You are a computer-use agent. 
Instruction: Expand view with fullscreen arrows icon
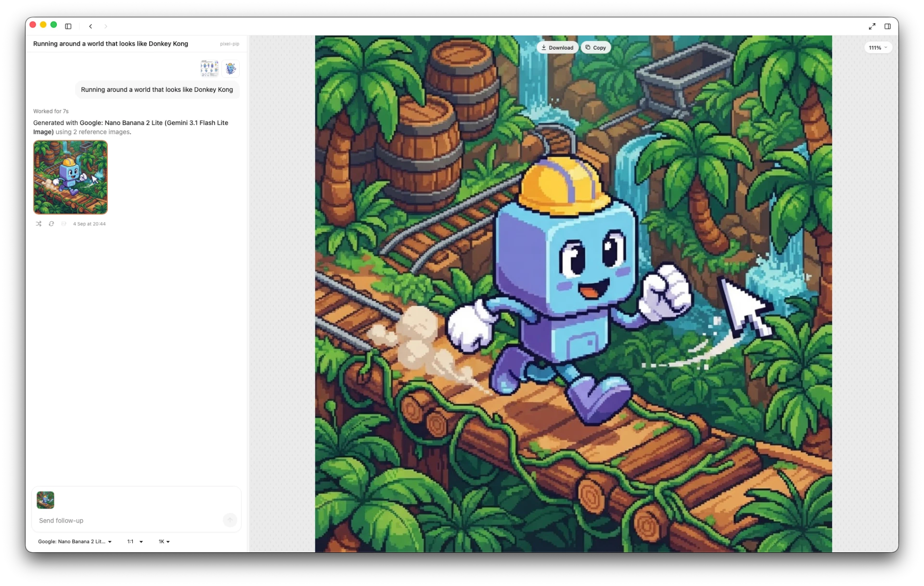pyautogui.click(x=872, y=26)
